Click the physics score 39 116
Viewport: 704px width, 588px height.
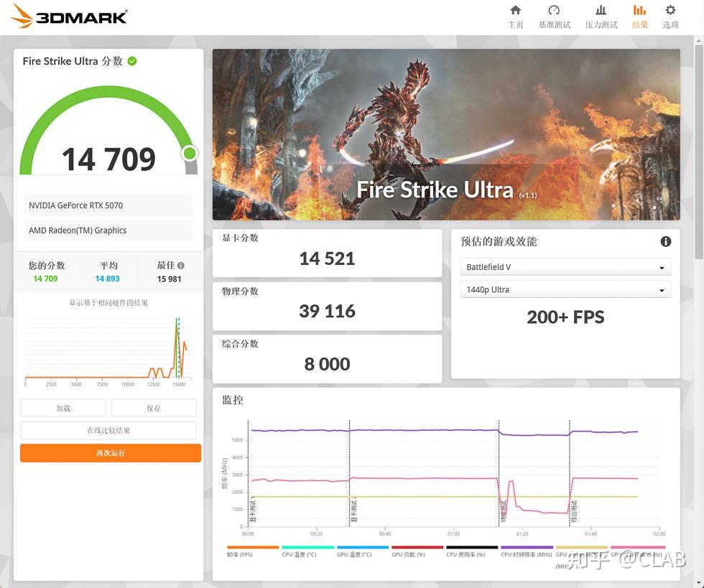coord(327,311)
